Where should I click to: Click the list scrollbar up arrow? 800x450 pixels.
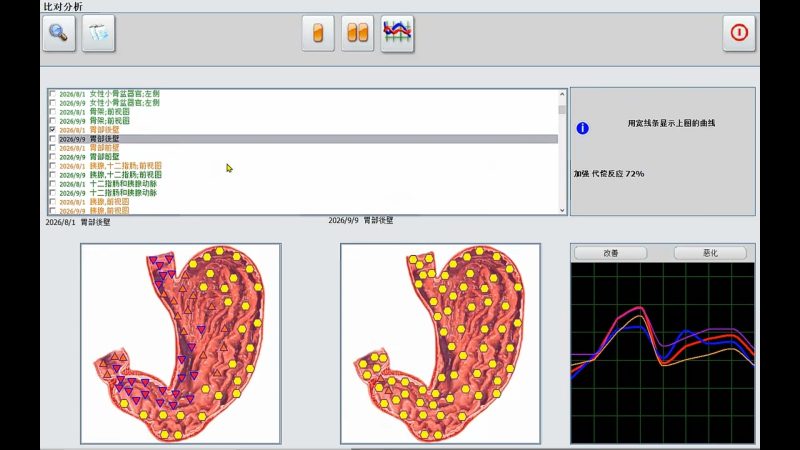[x=562, y=94]
